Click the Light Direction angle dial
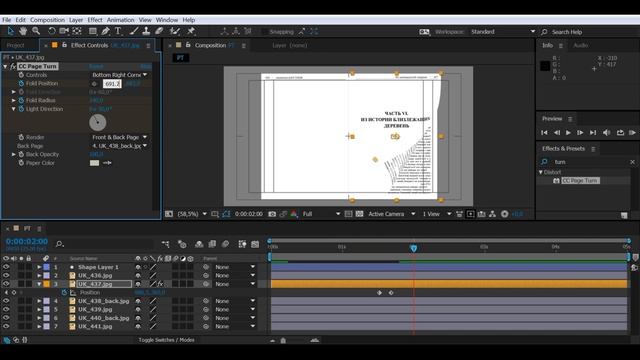Viewport: 640px width, 360px height. pyautogui.click(x=98, y=122)
